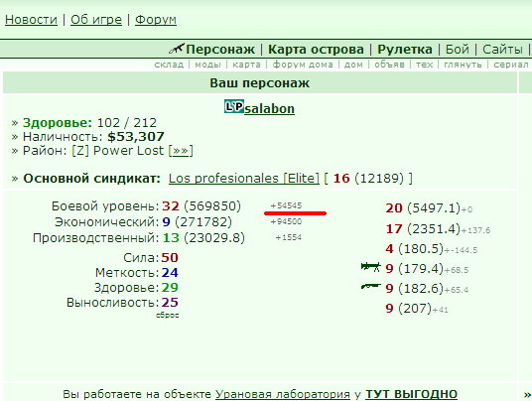
Task: Open the форум дома submenu link
Action: pyautogui.click(x=303, y=65)
